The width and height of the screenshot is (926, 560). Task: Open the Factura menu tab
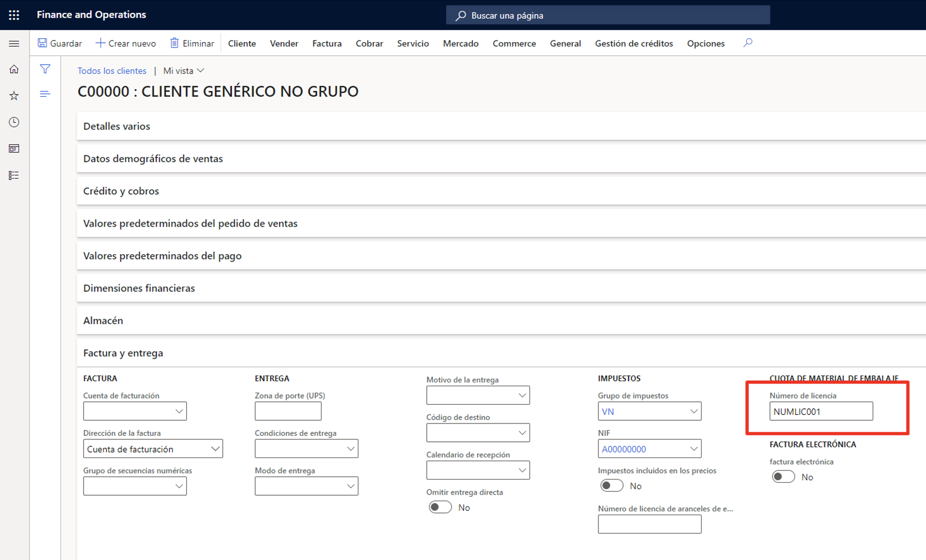pos(327,43)
